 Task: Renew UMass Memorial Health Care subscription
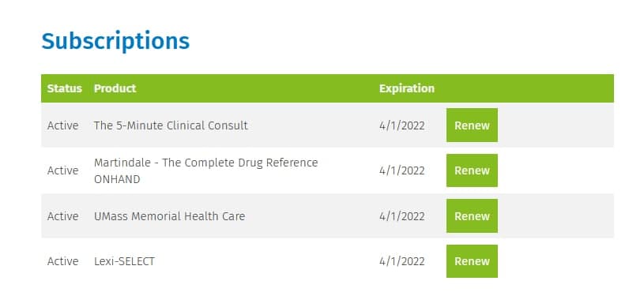[472, 216]
